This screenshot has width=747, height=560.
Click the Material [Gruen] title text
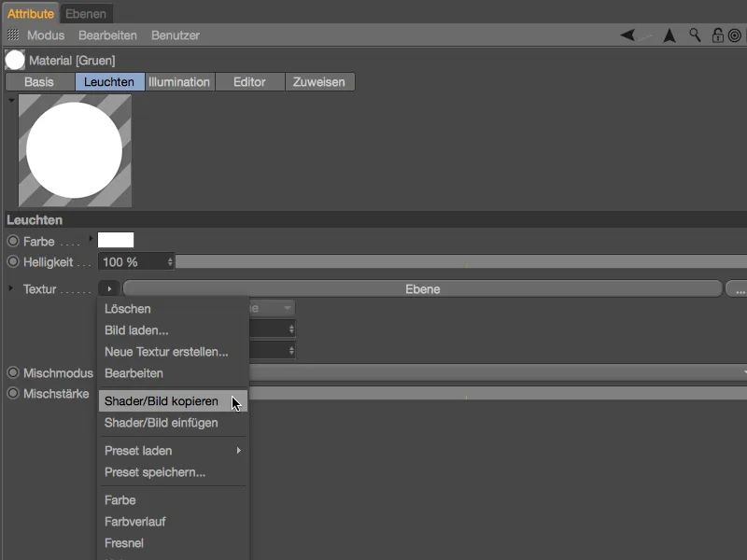pos(72,61)
